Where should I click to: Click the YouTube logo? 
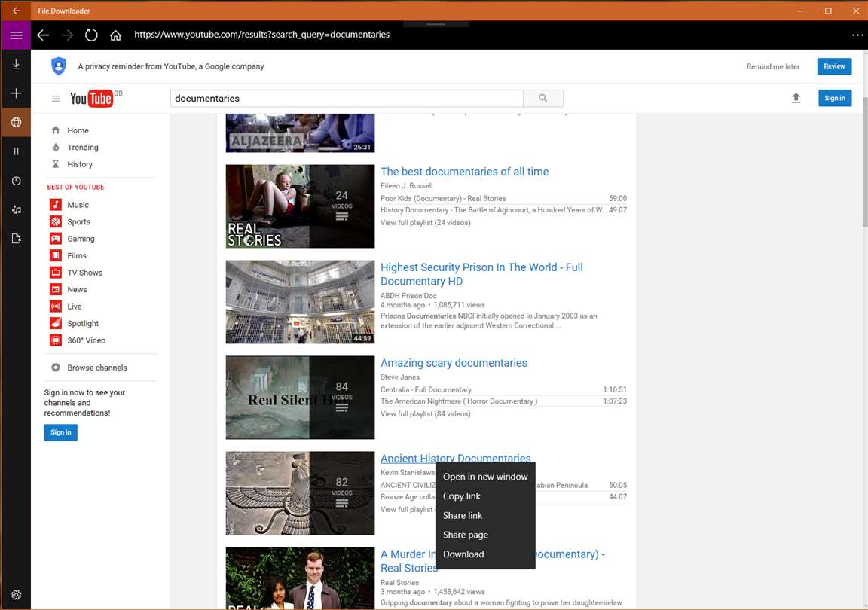(91, 99)
